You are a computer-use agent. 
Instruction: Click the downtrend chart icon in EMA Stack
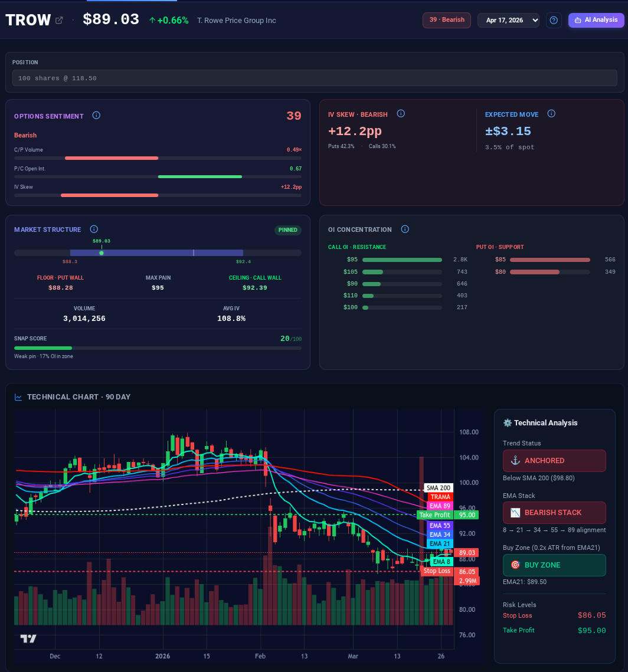pos(515,513)
